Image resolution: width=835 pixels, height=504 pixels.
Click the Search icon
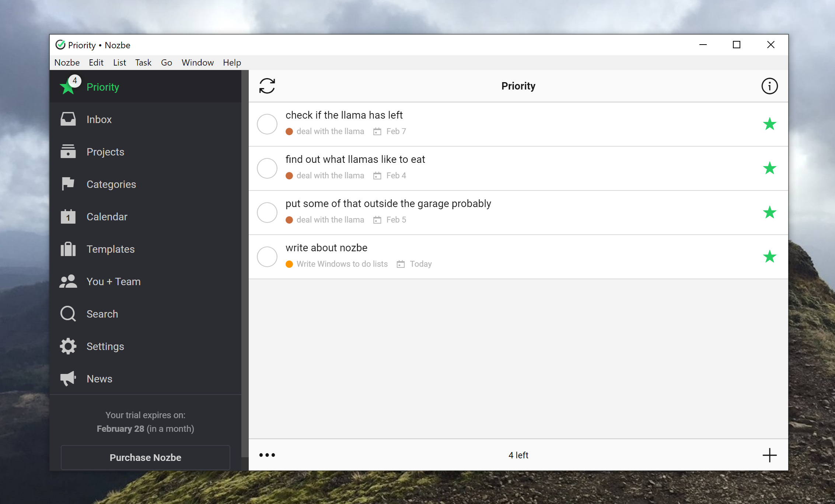point(69,313)
